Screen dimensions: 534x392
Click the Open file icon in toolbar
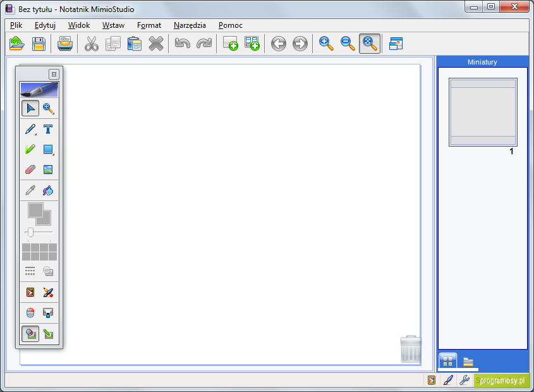(x=16, y=44)
